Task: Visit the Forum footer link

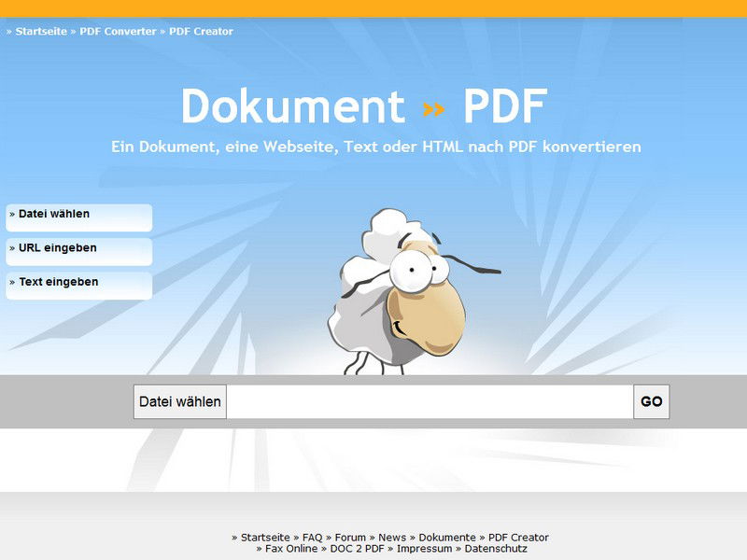Action: (350, 538)
